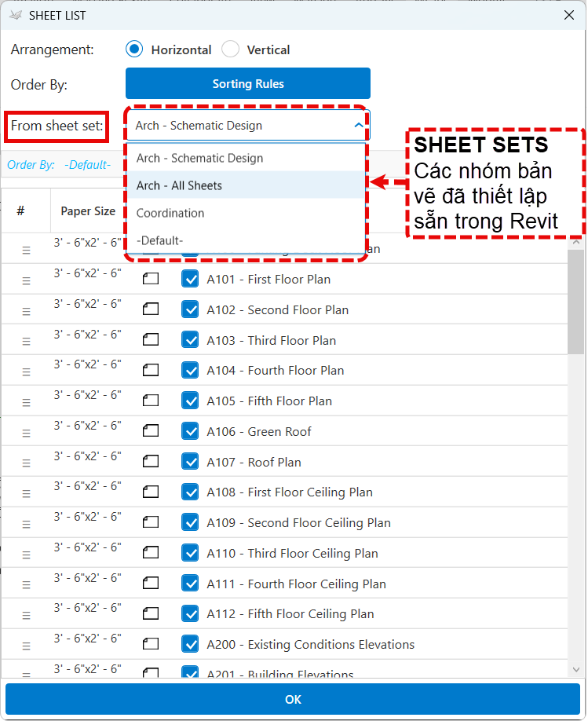Grab drag handle of A105 row
The height and width of the screenshot is (721, 588).
pyautogui.click(x=26, y=402)
